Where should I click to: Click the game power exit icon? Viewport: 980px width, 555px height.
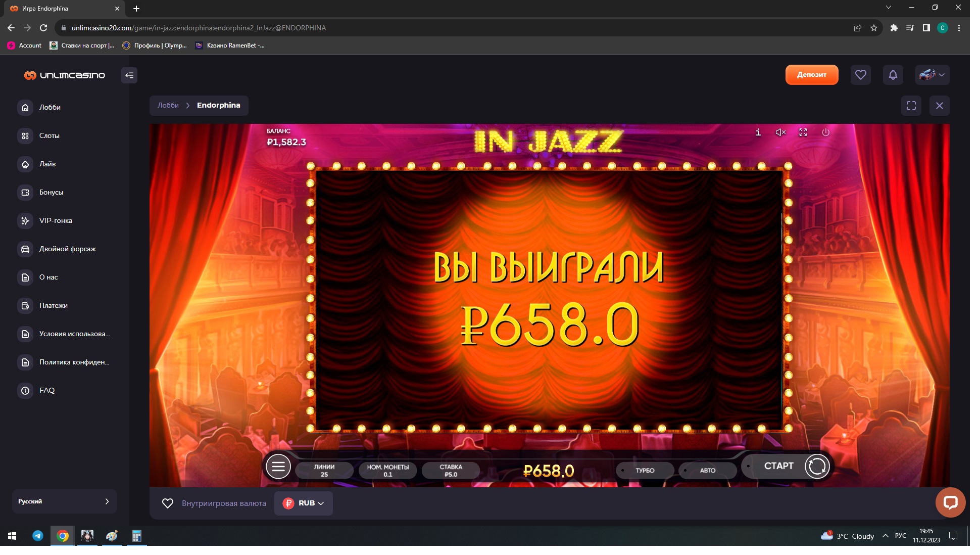tap(825, 132)
